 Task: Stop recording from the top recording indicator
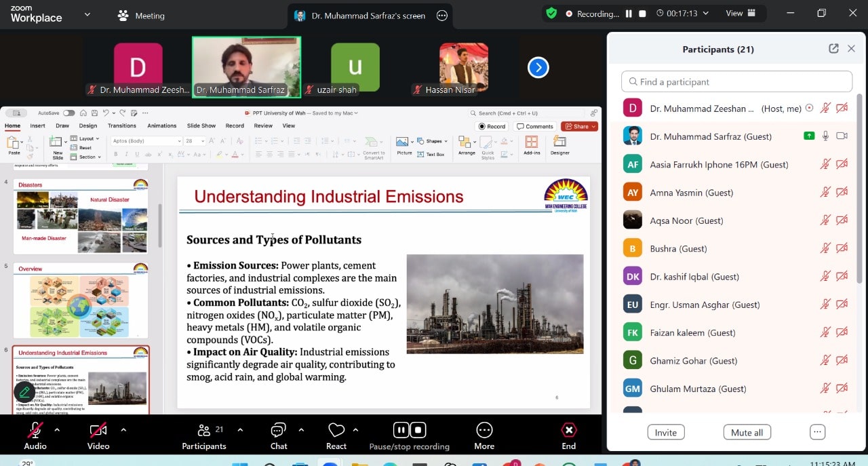point(642,14)
